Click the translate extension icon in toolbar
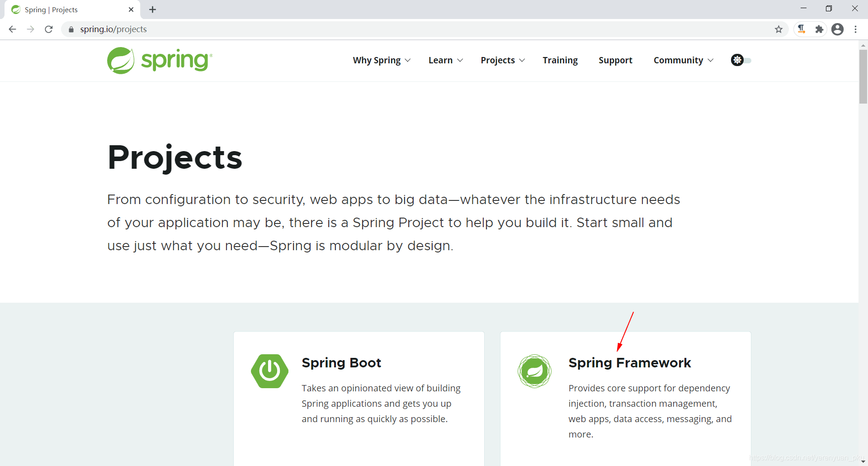This screenshot has width=868, height=466. [802, 29]
